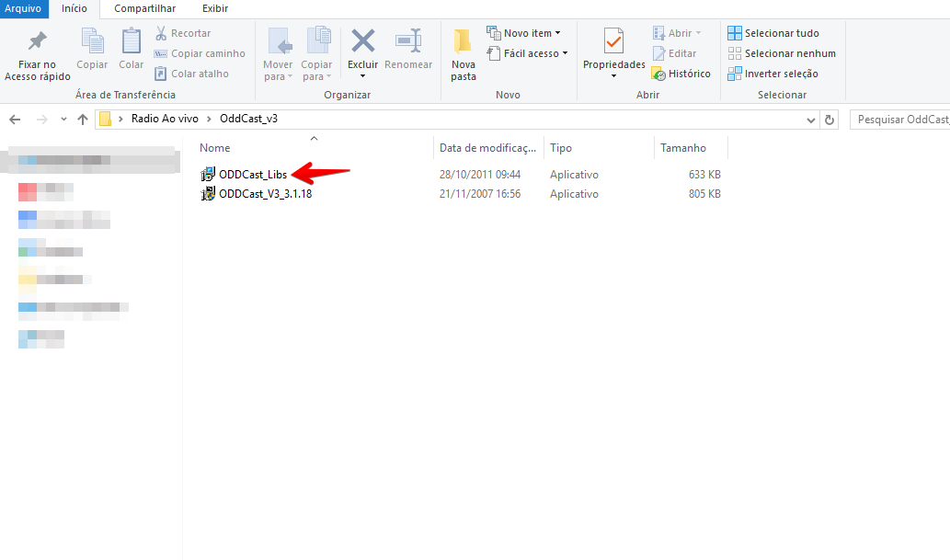This screenshot has width=950, height=560.
Task: Go back with the left arrow
Action: coord(15,120)
